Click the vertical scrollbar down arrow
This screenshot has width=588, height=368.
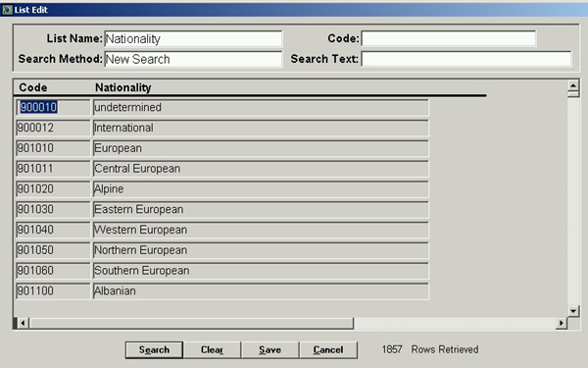click(573, 311)
